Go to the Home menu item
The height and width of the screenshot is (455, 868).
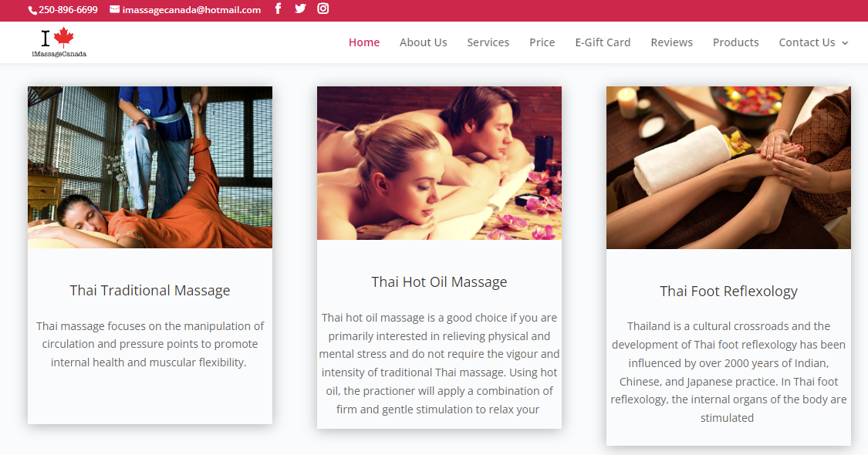tap(364, 42)
